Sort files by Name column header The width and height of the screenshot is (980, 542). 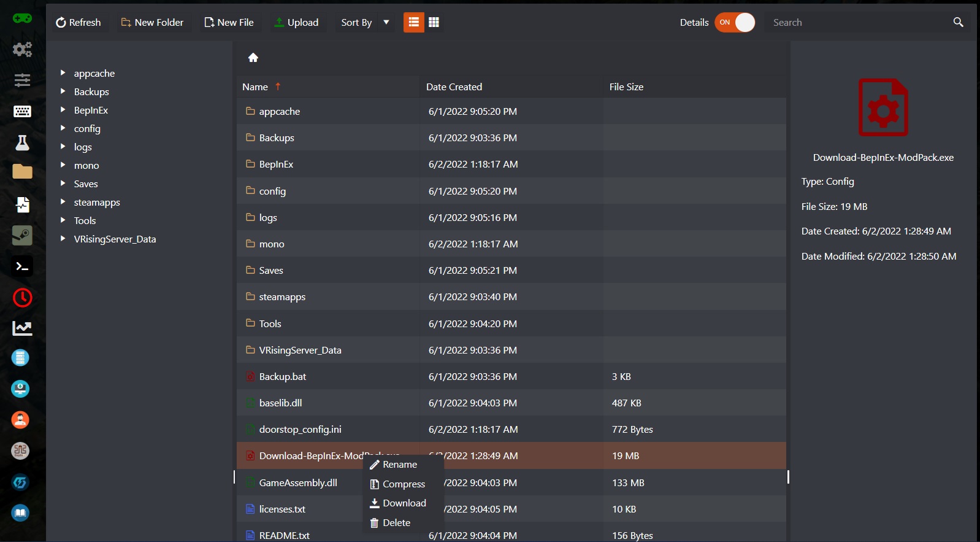point(255,87)
